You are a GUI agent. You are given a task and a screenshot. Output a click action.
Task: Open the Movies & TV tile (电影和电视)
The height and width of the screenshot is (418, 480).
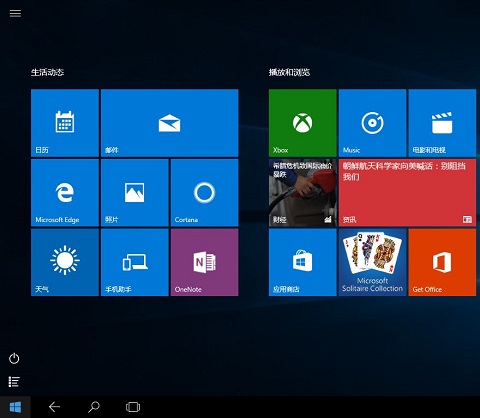point(442,123)
